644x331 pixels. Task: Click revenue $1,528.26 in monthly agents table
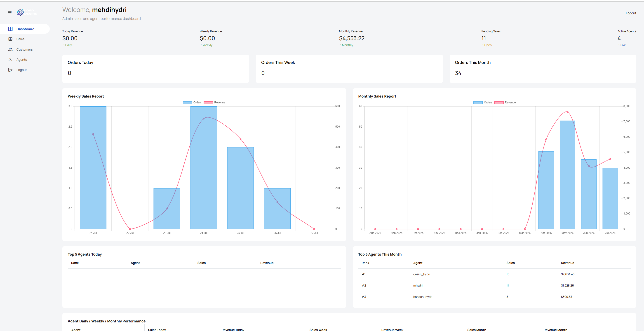click(x=567, y=286)
